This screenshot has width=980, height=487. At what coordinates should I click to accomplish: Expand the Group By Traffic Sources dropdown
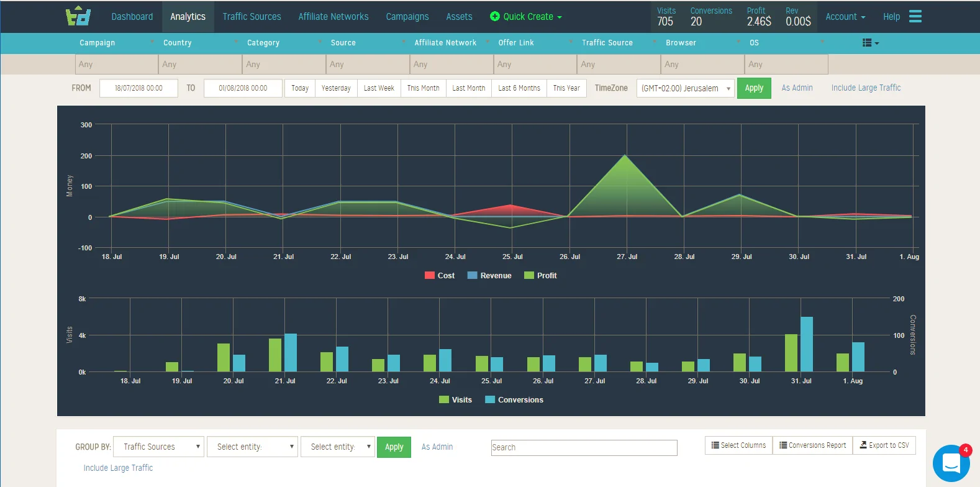159,447
